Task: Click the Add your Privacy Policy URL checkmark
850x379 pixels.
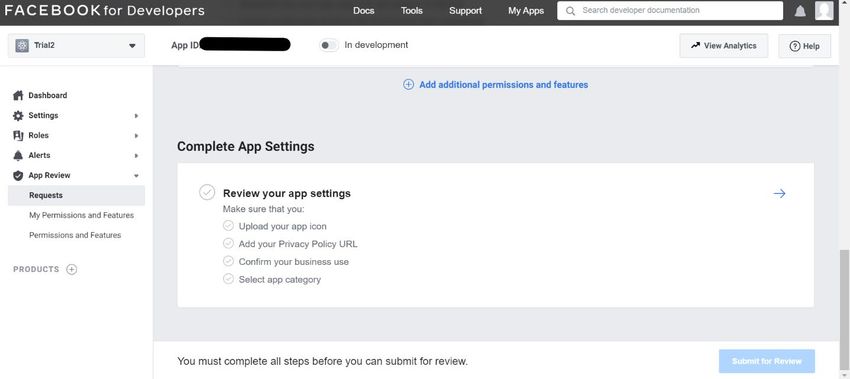Action: click(228, 243)
